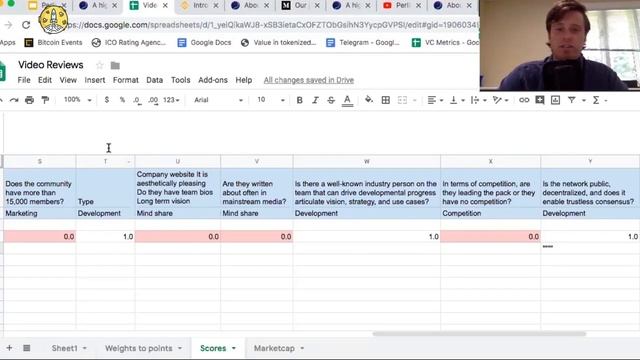The image size is (640, 360).
Task: Switch to the Marketcap sheet
Action: (x=274, y=348)
